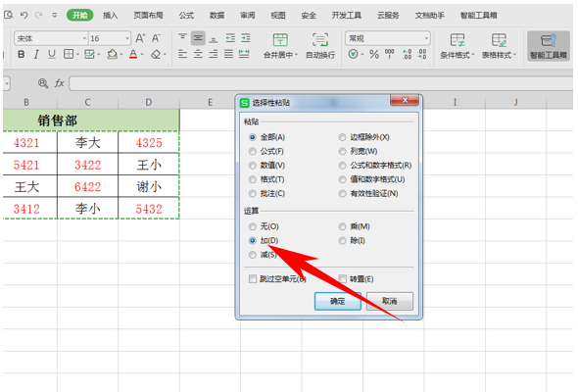Click the decrease font size icon

156,38
